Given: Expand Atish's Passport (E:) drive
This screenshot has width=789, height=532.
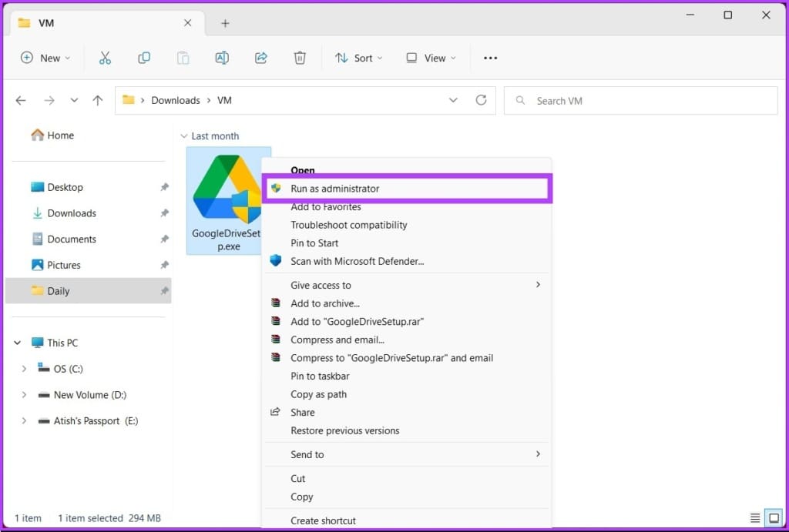Looking at the screenshot, I should (x=24, y=421).
